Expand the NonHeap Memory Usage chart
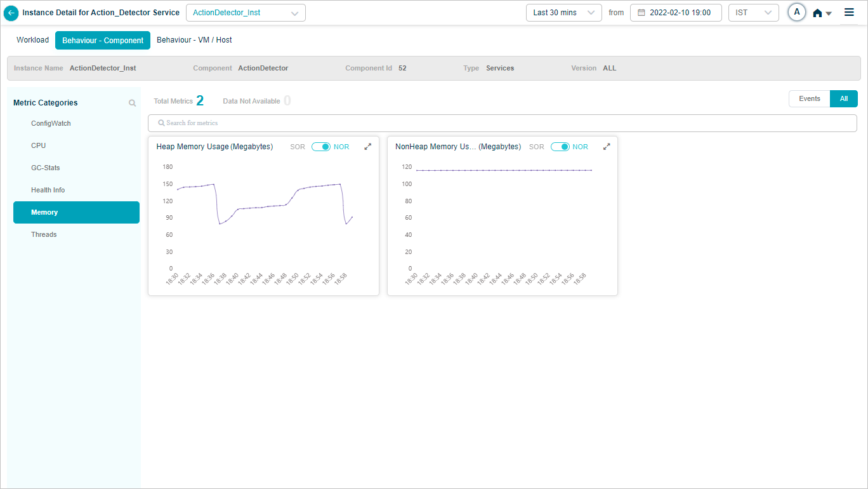The width and height of the screenshot is (868, 489). point(607,147)
